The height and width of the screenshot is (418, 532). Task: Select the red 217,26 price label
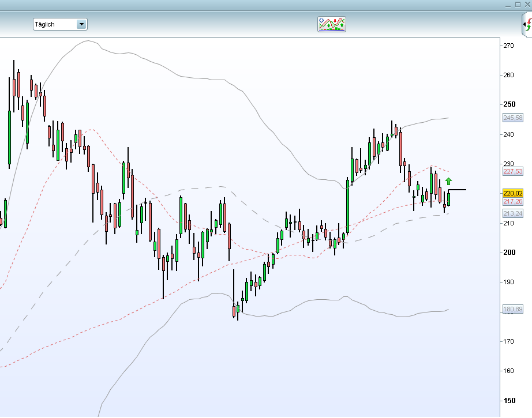click(x=512, y=201)
